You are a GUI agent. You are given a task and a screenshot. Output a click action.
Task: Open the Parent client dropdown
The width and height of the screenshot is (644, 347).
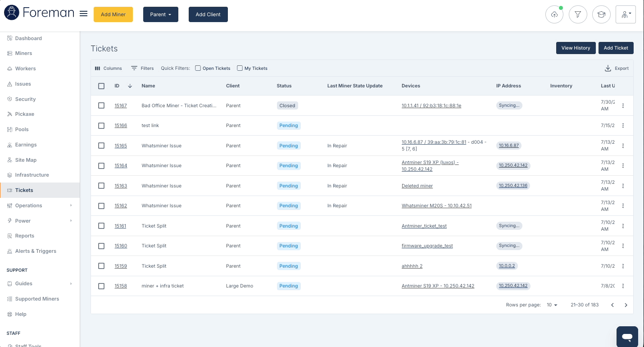[161, 14]
